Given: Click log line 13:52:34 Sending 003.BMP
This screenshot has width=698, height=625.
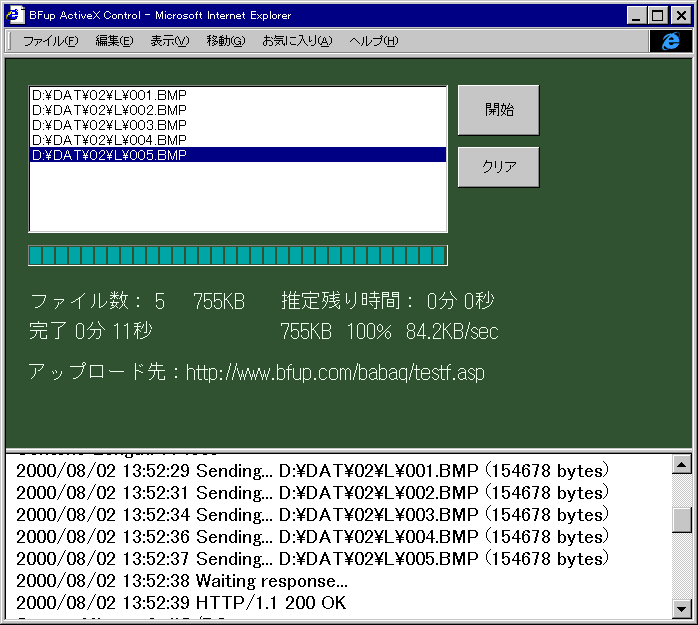Looking at the screenshot, I should click(x=312, y=515).
